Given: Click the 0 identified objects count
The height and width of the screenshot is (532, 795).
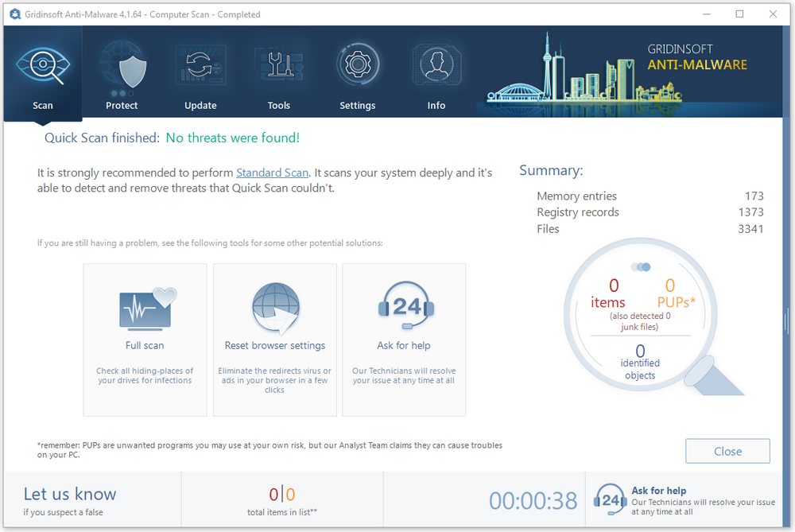Looking at the screenshot, I should pyautogui.click(x=640, y=351).
